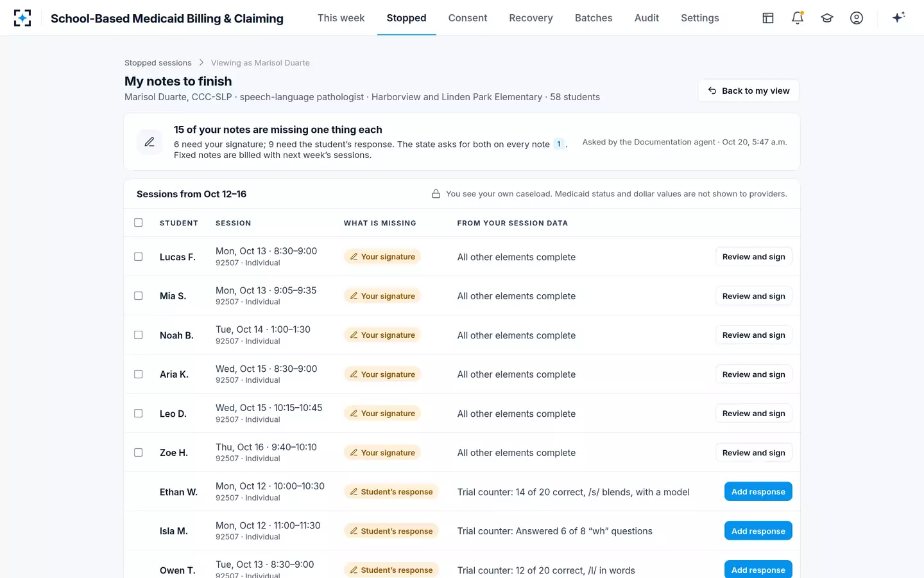Select Zoe H.'s checkbox

click(x=138, y=453)
